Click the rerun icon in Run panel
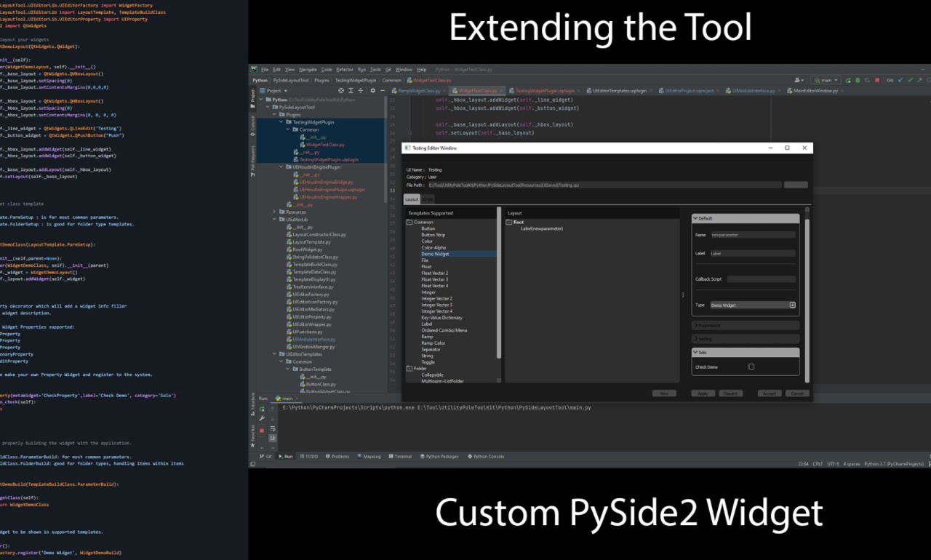 tap(262, 409)
